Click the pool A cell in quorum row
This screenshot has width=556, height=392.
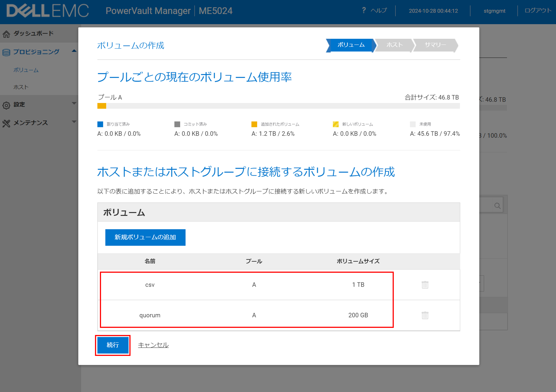(254, 315)
